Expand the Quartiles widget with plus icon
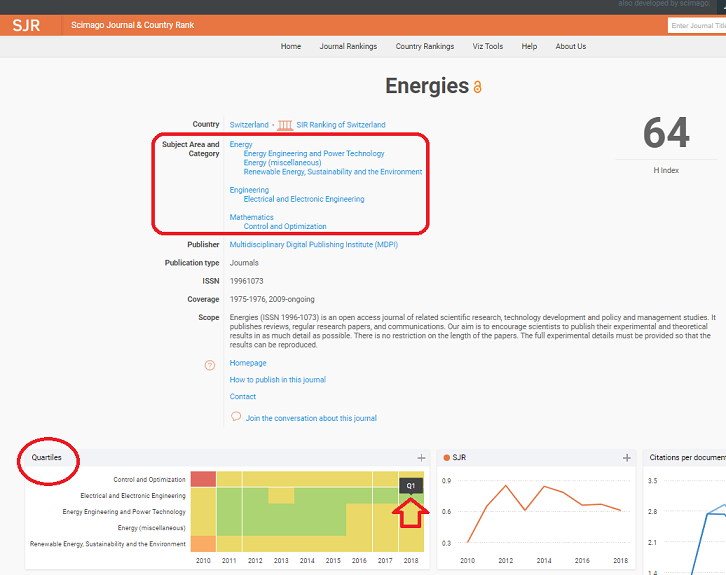 click(421, 458)
